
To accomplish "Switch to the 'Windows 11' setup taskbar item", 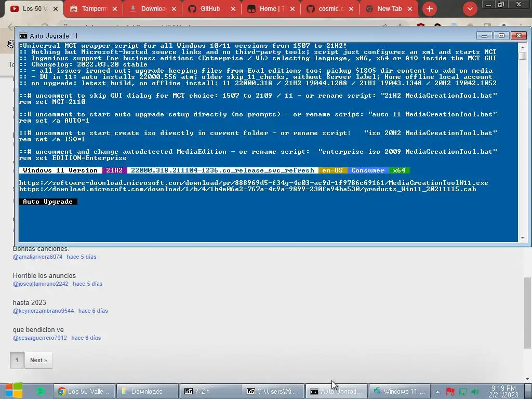I will tap(400, 391).
